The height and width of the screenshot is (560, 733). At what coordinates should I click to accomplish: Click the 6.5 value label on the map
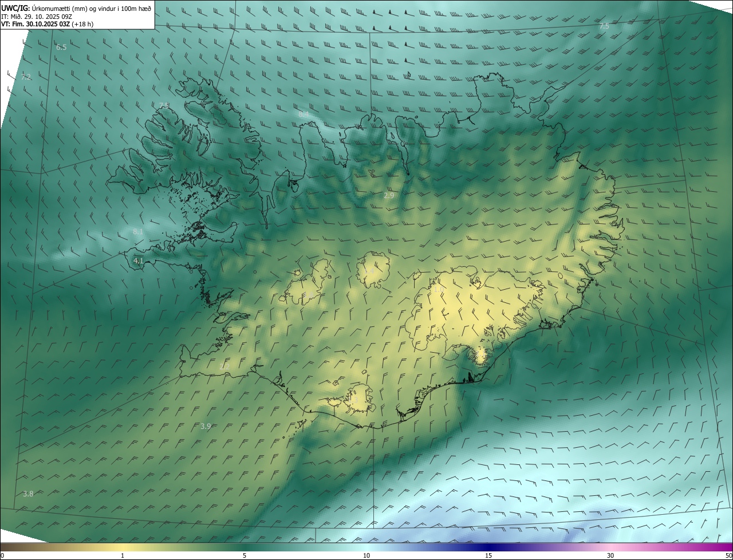[61, 47]
